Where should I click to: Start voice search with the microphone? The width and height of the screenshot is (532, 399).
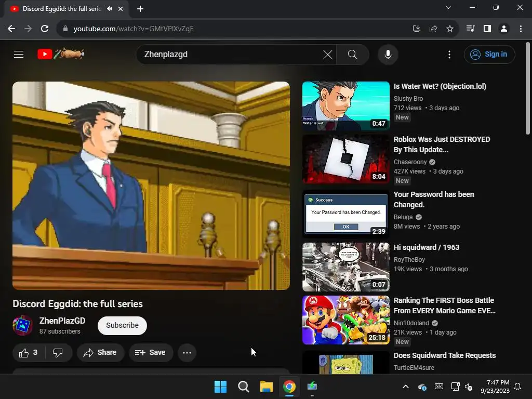pos(388,54)
